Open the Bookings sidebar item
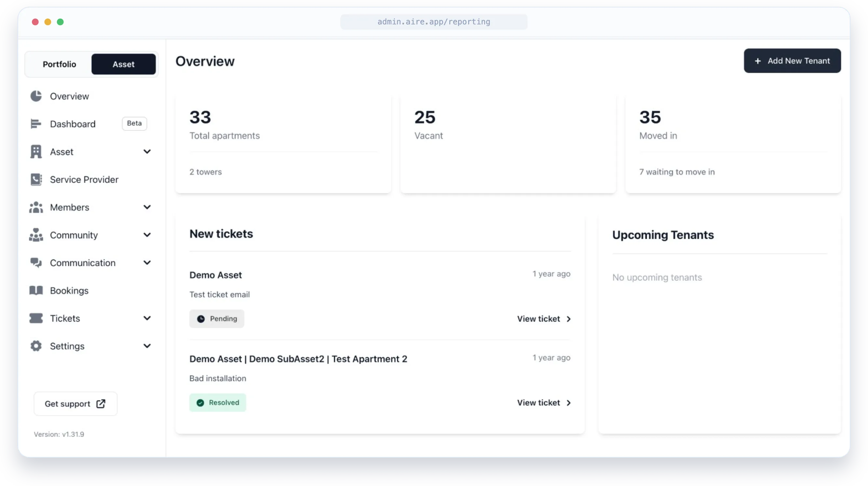This screenshot has height=486, width=868. 69,290
